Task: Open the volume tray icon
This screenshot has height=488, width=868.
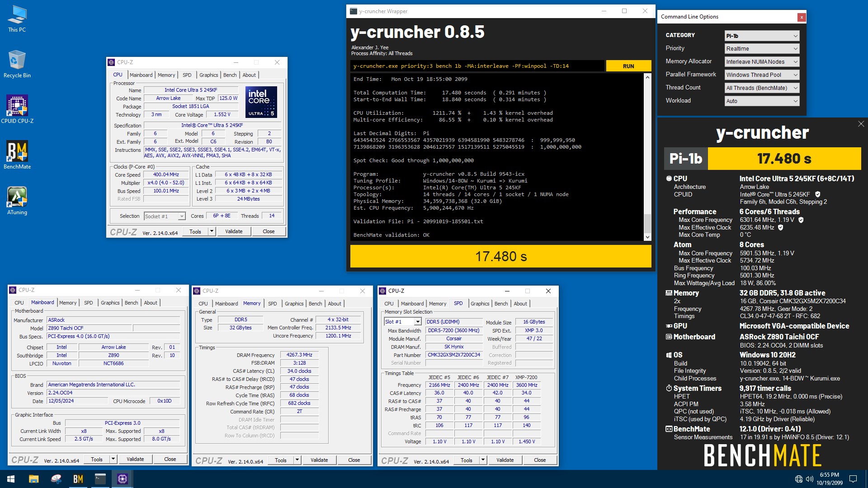Action: tap(809, 479)
